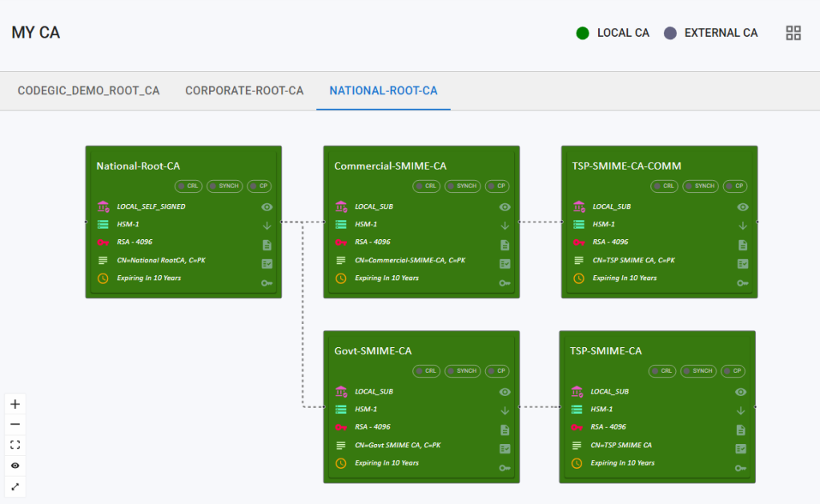Click the zoom out minus button
Viewport: 820px width, 504px height.
(x=15, y=424)
